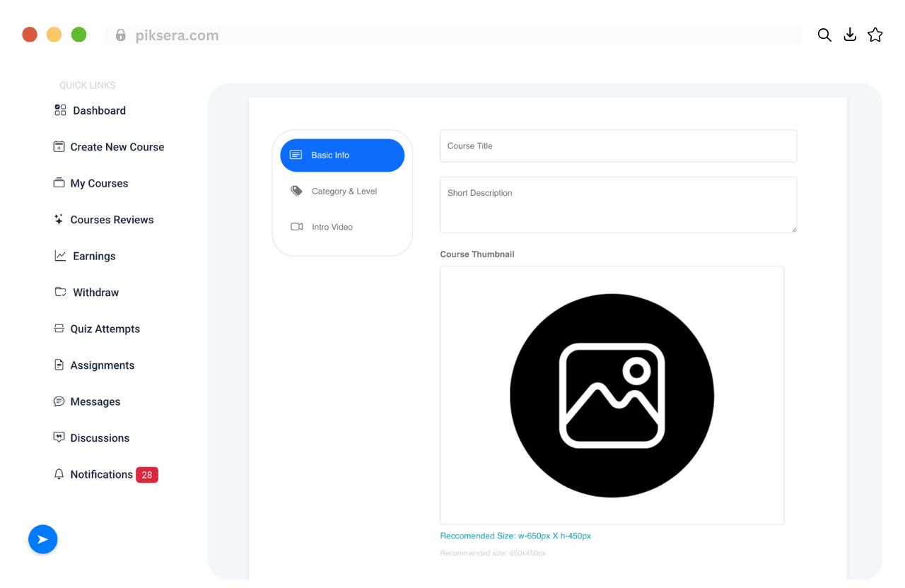
Task: Click the Course Thumbnail label
Action: point(477,254)
